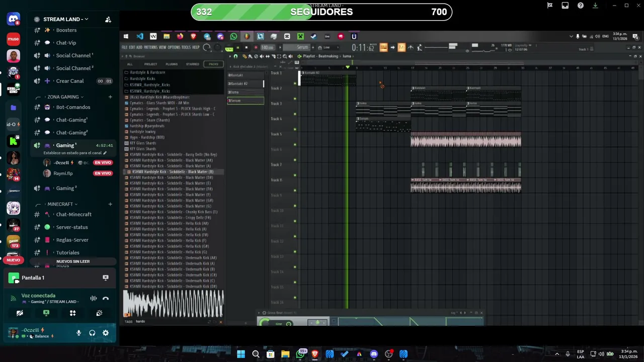
Task: Edit channel status text link
Action: coord(75,153)
